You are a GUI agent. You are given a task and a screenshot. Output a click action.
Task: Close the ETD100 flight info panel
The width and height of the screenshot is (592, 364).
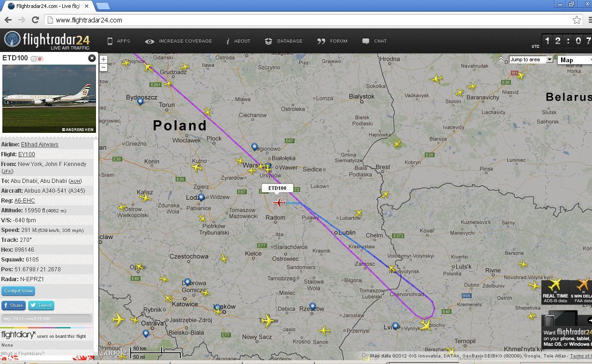[92, 58]
